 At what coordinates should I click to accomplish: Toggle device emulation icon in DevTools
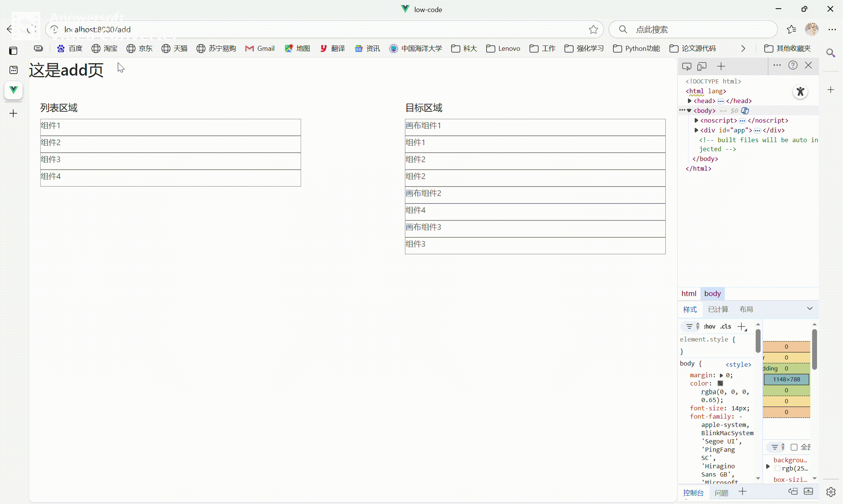(701, 67)
